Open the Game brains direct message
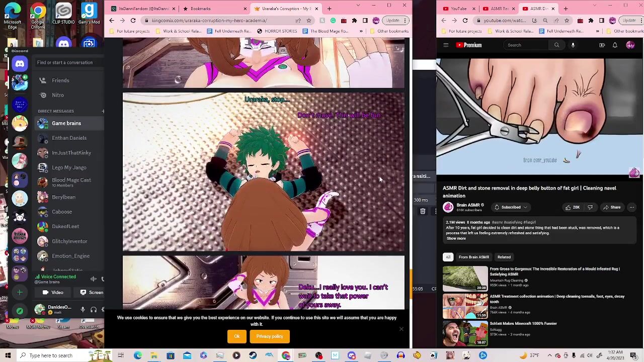Screen dimensions: 644x362 [x=66, y=123]
